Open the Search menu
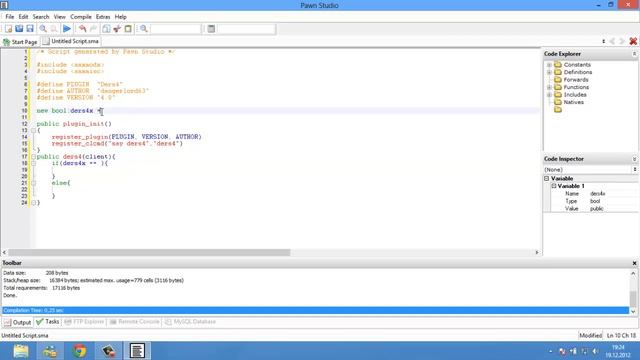 click(x=41, y=17)
